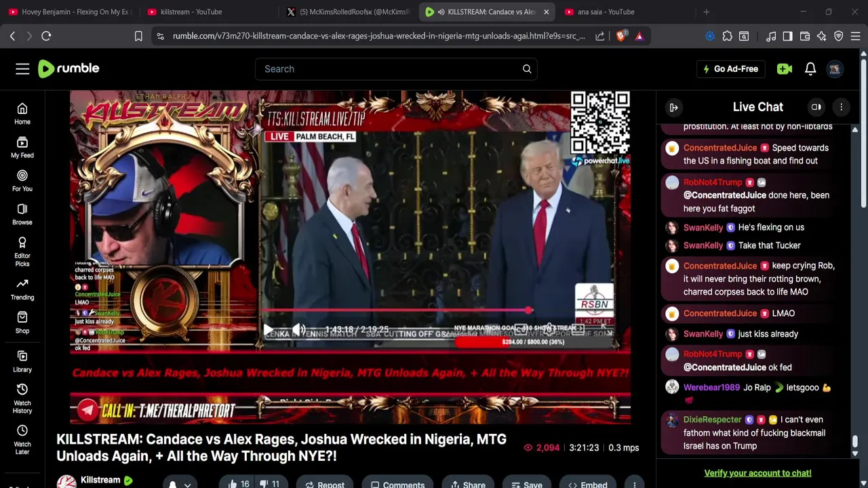Viewport: 868px width, 488px height.
Task: Open the Brave VPN shield icon
Action: [x=839, y=36]
